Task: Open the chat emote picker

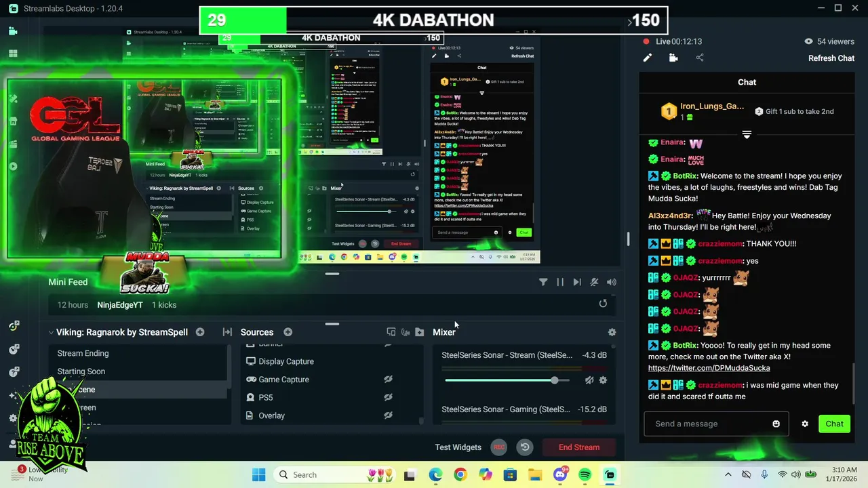Action: coord(776,424)
